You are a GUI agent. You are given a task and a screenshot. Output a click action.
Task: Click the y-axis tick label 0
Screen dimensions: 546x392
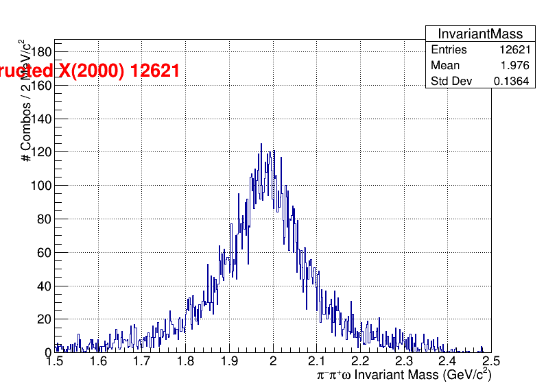pyautogui.click(x=48, y=352)
